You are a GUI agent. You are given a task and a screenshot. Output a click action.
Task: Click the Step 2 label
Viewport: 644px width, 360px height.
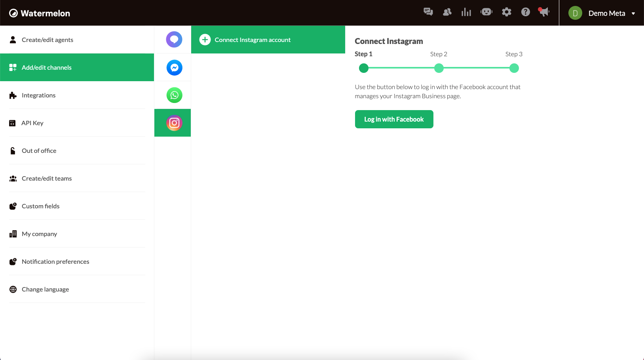tap(439, 54)
